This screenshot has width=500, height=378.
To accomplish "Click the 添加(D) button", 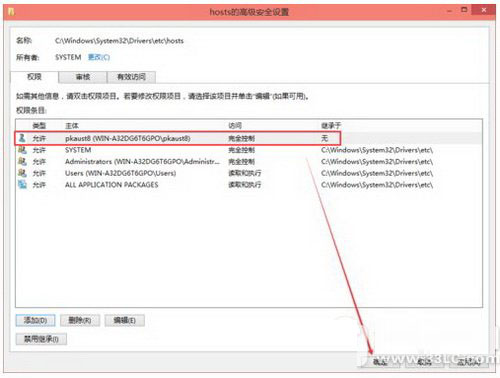I will pyautogui.click(x=35, y=320).
